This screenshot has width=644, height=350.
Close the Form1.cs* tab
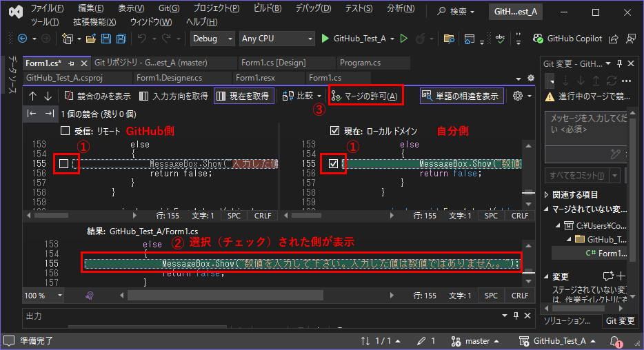[x=84, y=63]
